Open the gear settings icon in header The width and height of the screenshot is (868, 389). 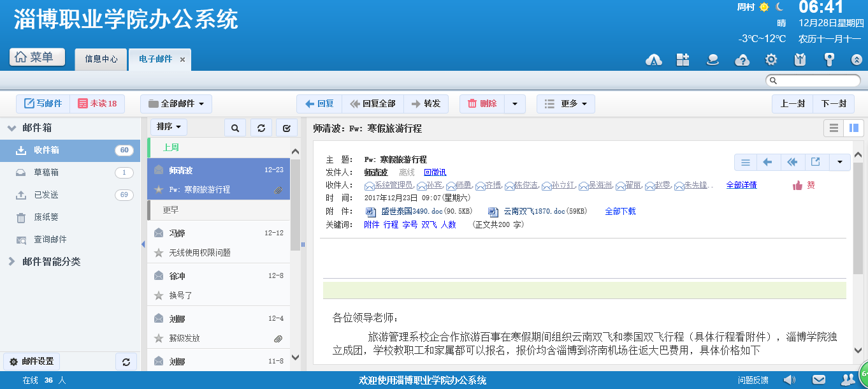click(x=771, y=60)
